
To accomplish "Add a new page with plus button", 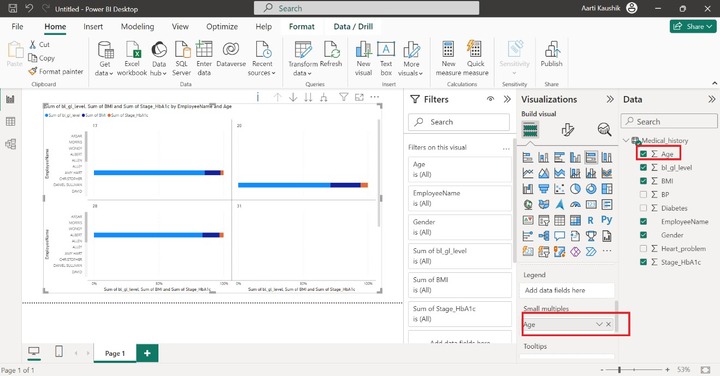I will point(147,353).
